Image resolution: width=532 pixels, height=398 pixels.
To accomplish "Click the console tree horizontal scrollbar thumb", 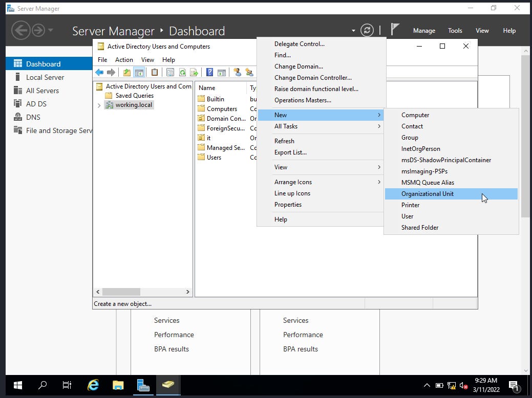I will pos(121,292).
